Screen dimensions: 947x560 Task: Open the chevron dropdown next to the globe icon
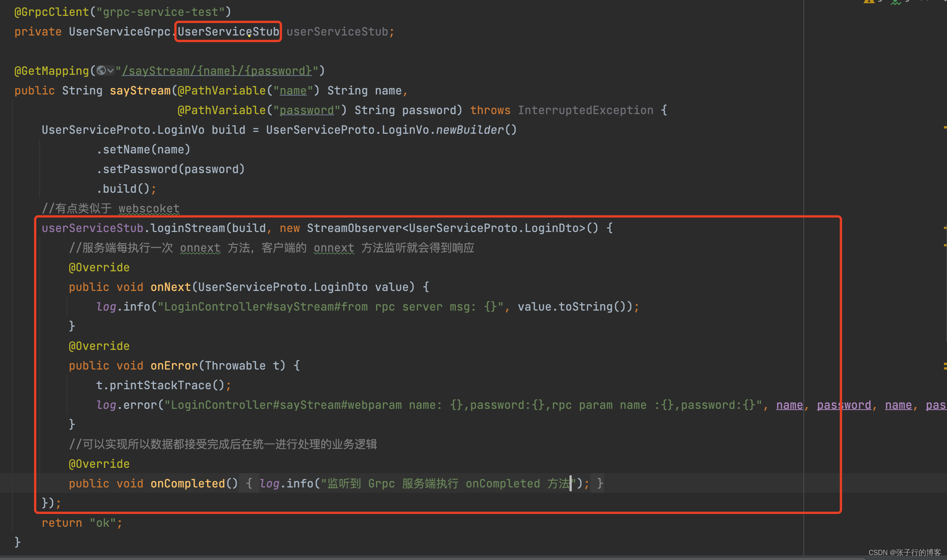(x=110, y=71)
